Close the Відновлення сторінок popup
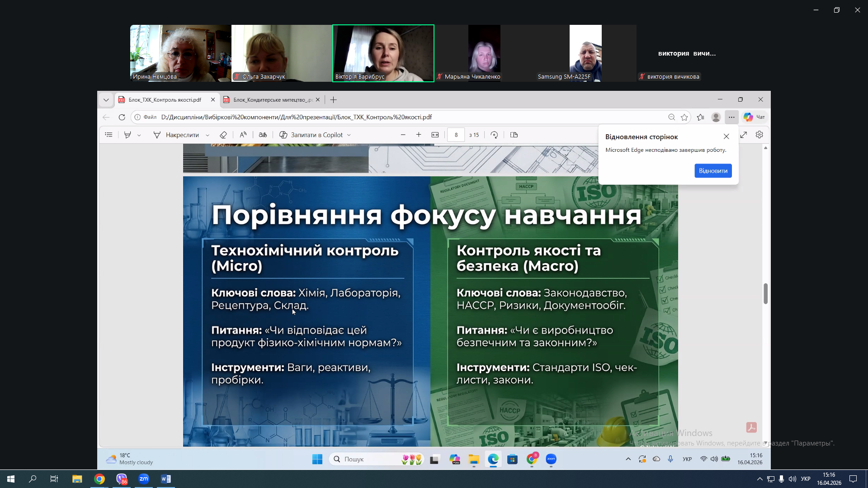This screenshot has height=488, width=868. (x=726, y=136)
